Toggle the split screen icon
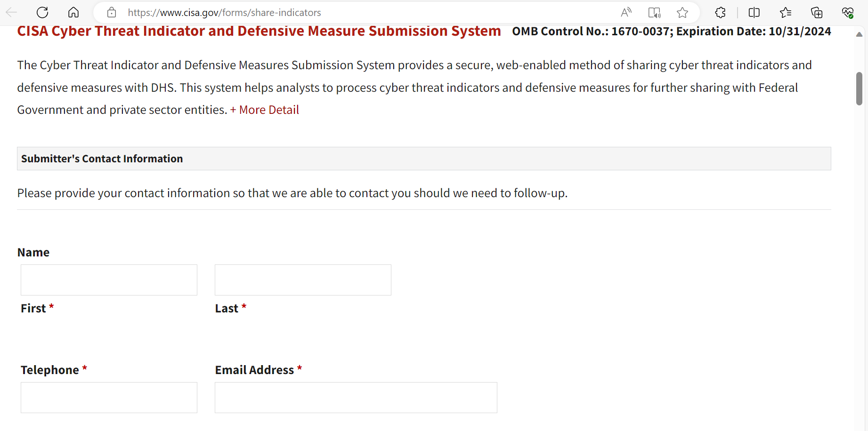Screen dimensions: 868x431 [x=754, y=13]
